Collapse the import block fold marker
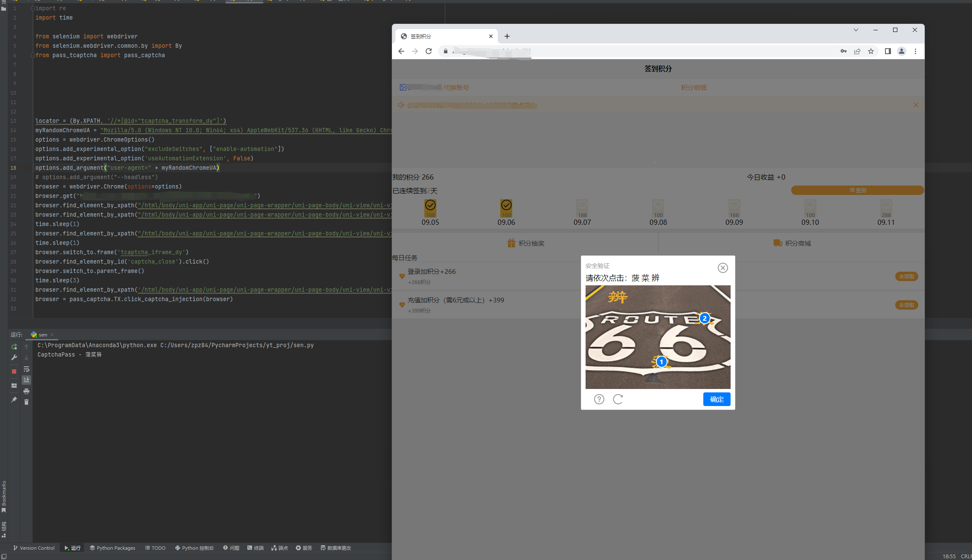The width and height of the screenshot is (972, 560). [x=33, y=9]
